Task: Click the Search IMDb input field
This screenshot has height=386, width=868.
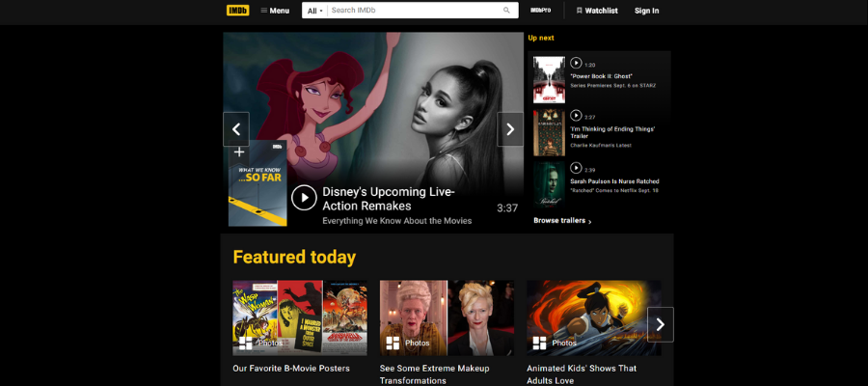Action: 415,11
